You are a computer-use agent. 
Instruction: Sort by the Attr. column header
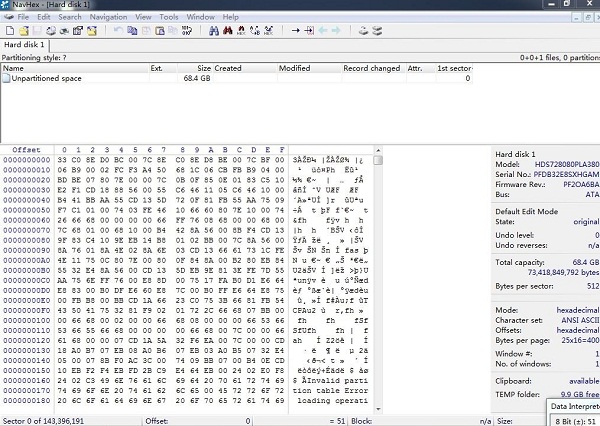pos(421,68)
